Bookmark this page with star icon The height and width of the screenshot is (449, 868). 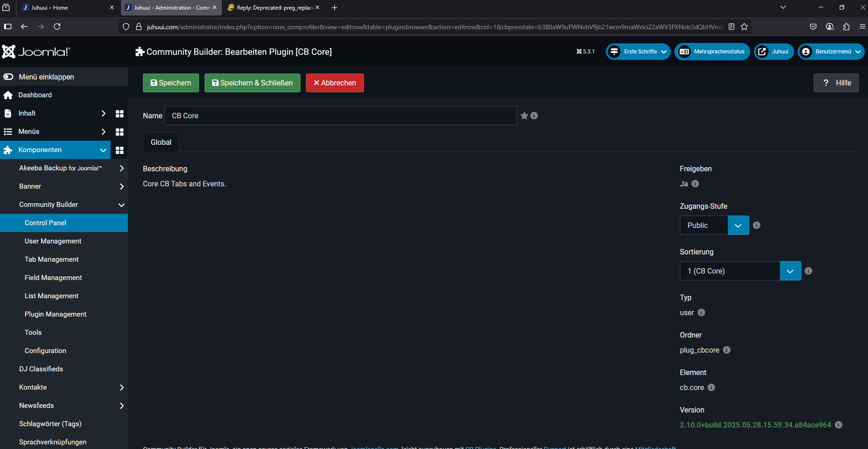click(x=744, y=26)
